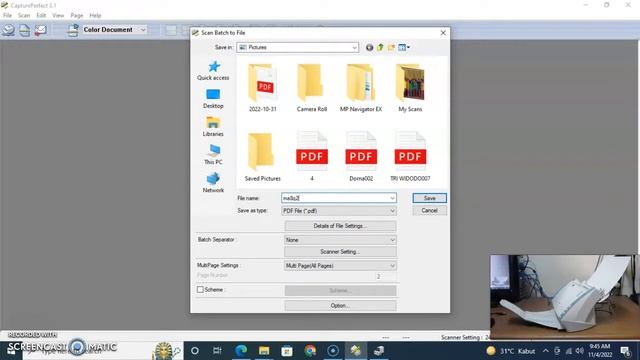Click the 31°C weather widget
Image resolution: width=640 pixels, height=360 pixels.
pyautogui.click(x=511, y=351)
